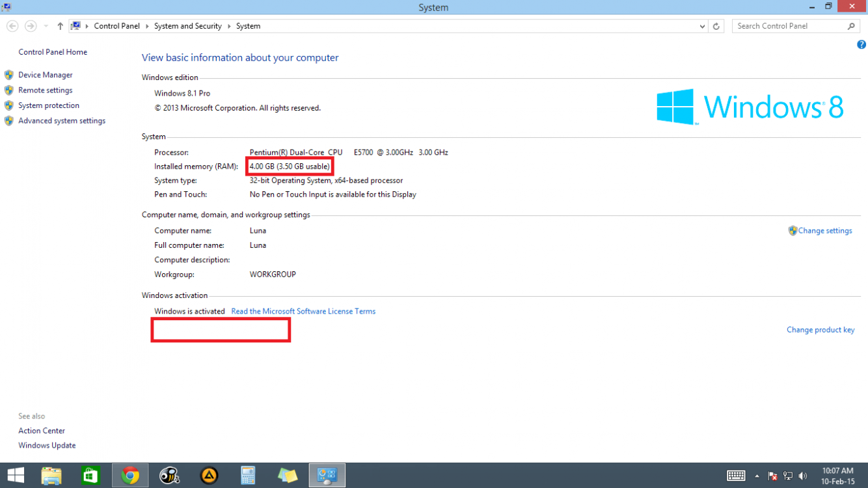Viewport: 868px width, 488px height.
Task: Open Windows Update link
Action: click(x=47, y=446)
